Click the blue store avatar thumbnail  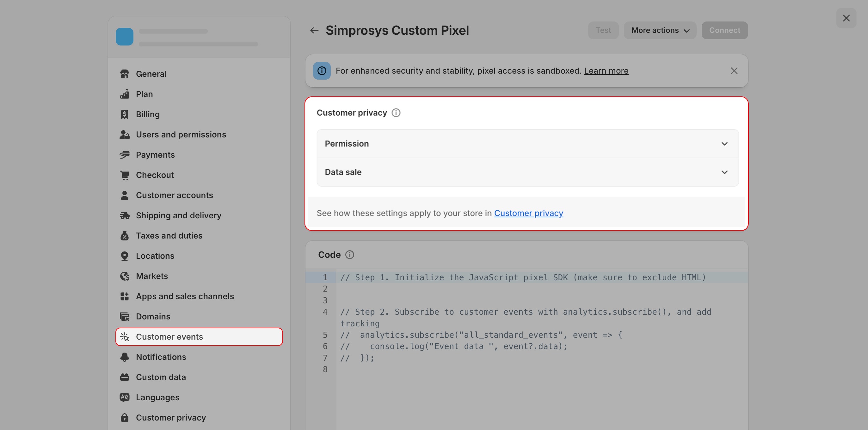pyautogui.click(x=124, y=36)
